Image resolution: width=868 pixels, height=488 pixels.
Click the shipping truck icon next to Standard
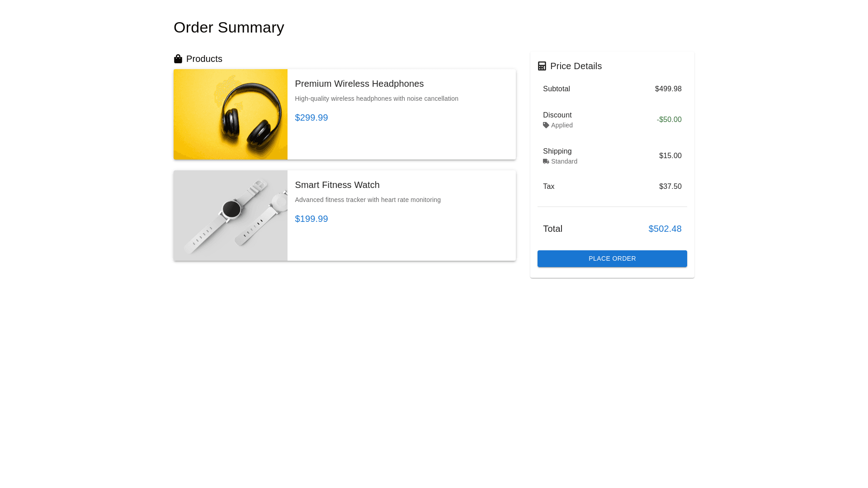tap(546, 162)
